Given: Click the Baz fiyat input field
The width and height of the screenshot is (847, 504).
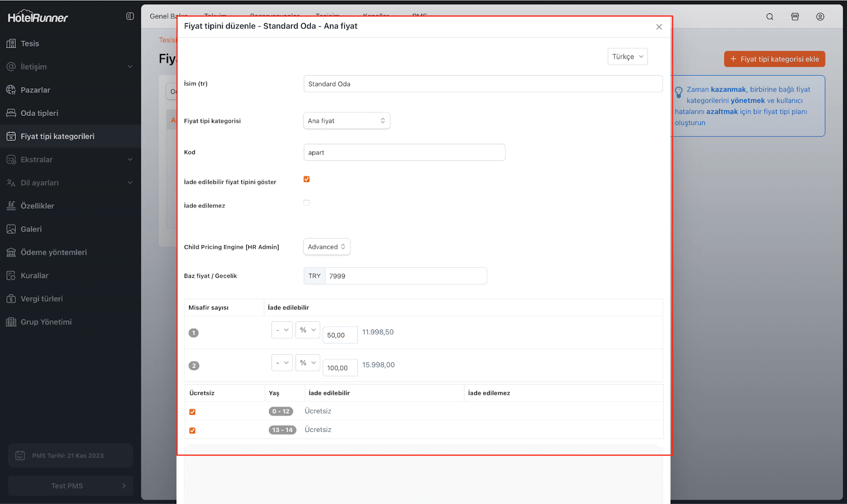Looking at the screenshot, I should point(405,276).
